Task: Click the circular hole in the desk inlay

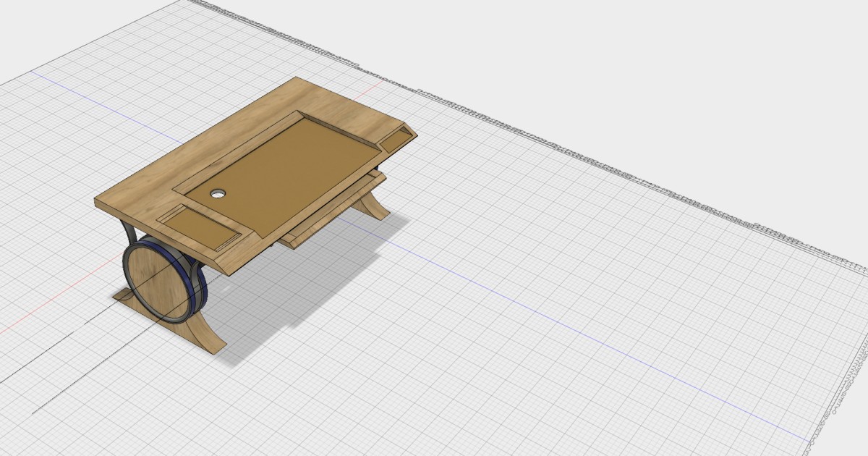Action: click(218, 194)
